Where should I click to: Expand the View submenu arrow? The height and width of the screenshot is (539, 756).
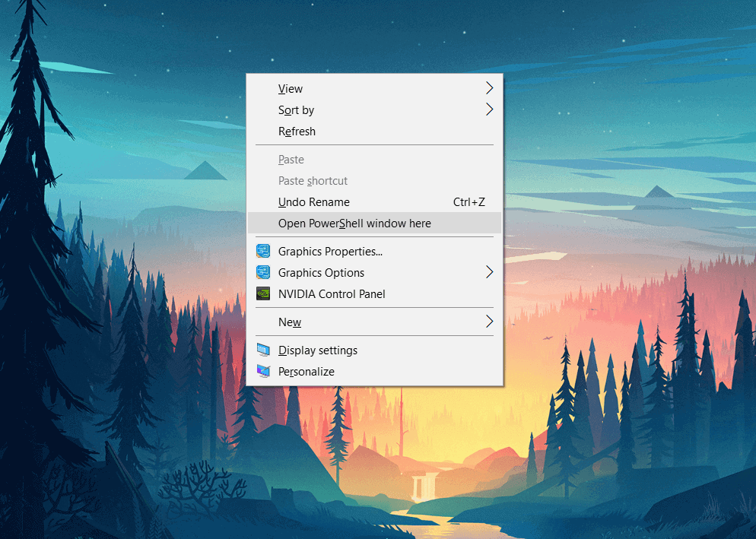pos(489,88)
